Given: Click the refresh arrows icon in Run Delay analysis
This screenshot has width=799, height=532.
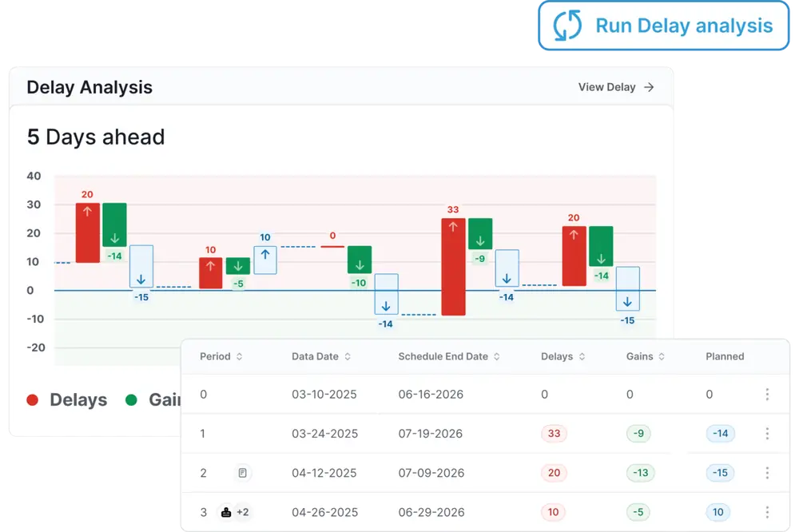Looking at the screenshot, I should point(567,26).
